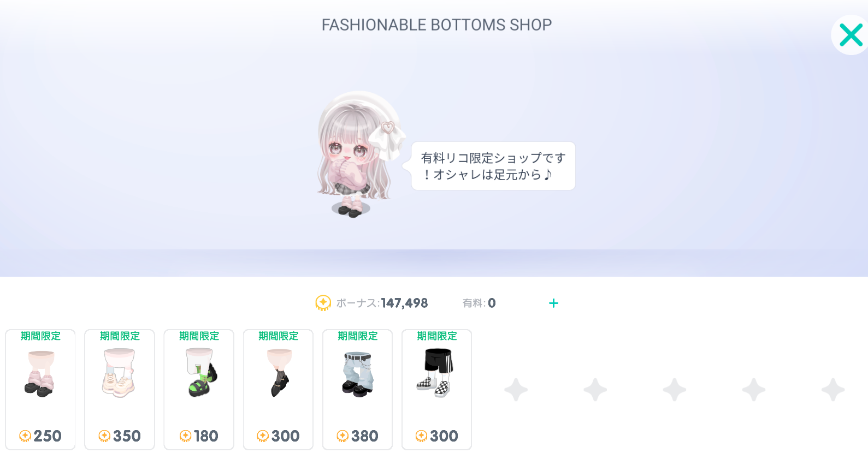Image resolution: width=868 pixels, height=453 pixels.
Task: Click the 380 coin price label
Action: pos(357,436)
